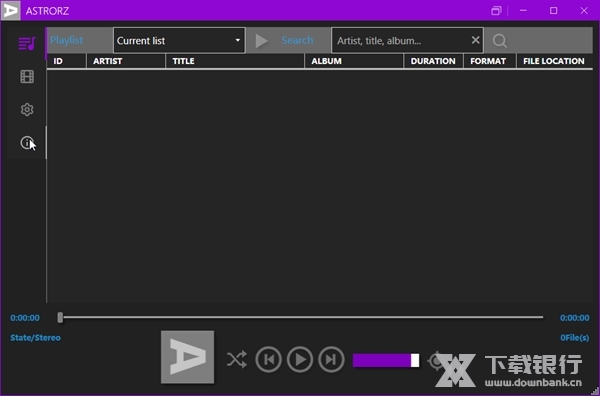Sort by the DURATION column header

(x=434, y=61)
